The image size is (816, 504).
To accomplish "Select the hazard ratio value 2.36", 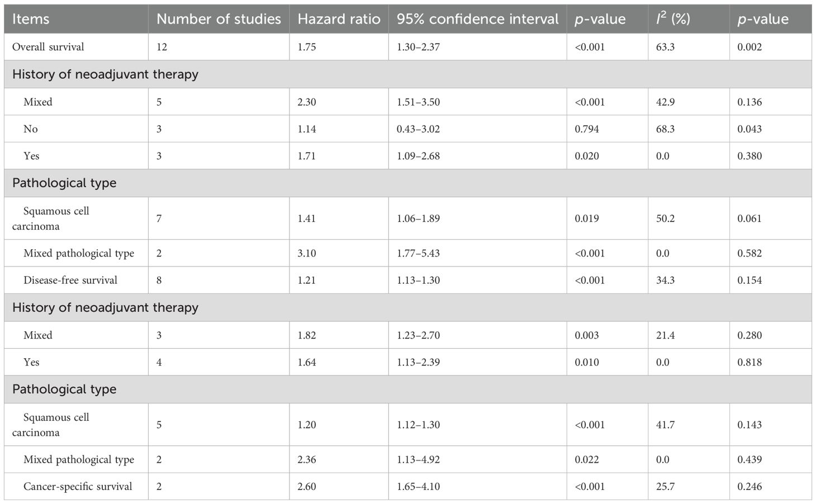I will (307, 459).
